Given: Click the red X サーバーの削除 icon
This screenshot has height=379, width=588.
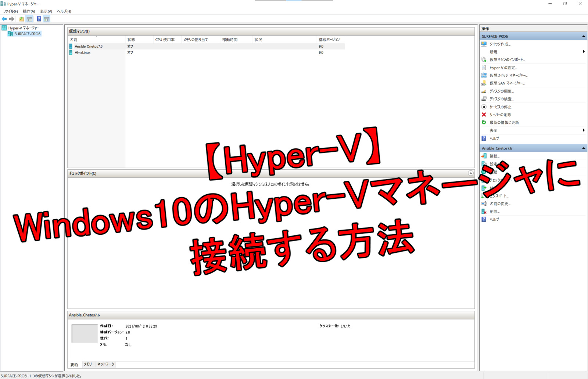Looking at the screenshot, I should coord(484,115).
